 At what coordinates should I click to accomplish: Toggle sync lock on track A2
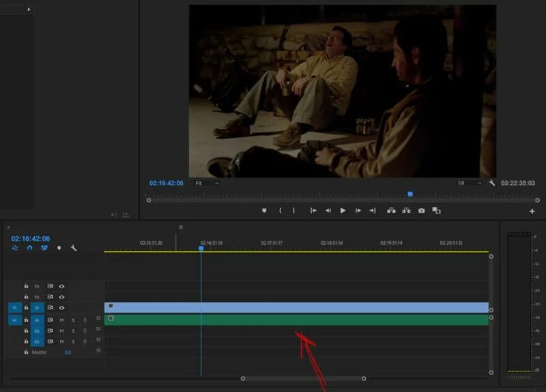tap(50, 331)
